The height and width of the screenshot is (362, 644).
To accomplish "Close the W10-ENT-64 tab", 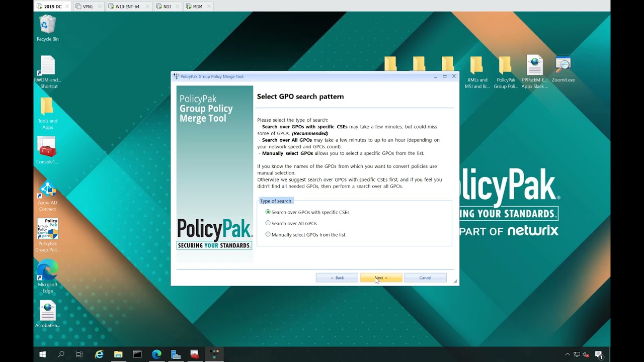I will click(x=146, y=7).
